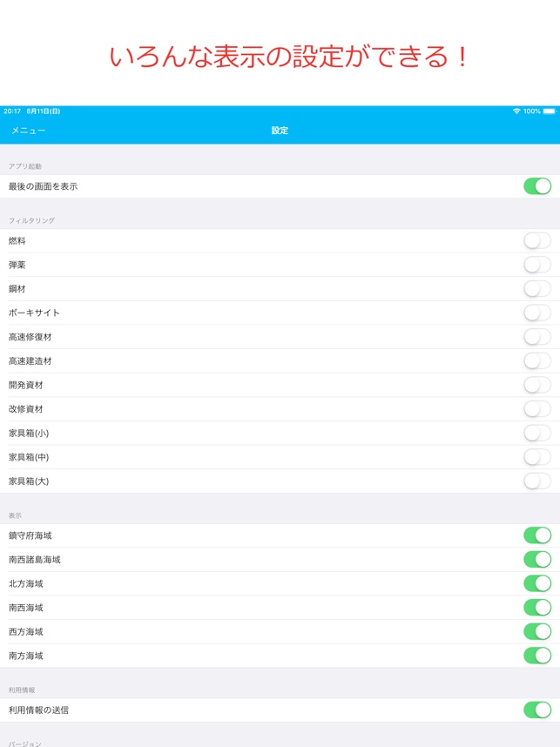Select the 利用情報の送信 row label
This screenshot has height=747, width=560.
[38, 710]
